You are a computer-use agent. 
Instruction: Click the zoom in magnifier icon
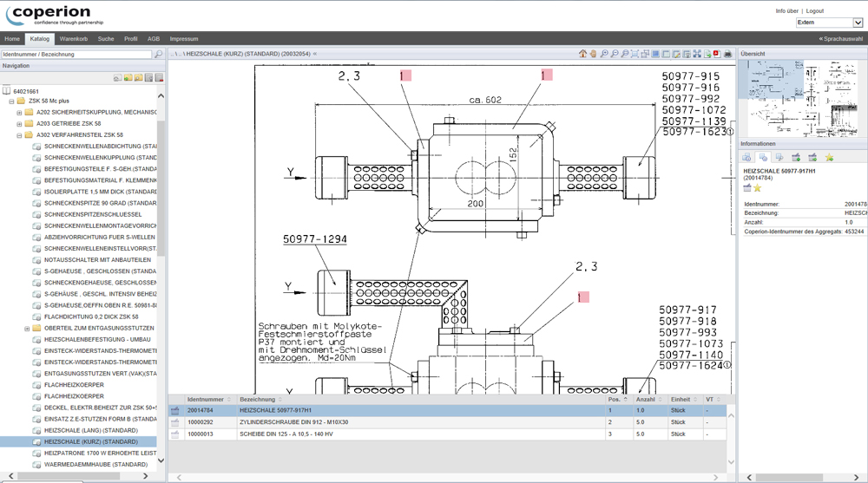tap(604, 54)
